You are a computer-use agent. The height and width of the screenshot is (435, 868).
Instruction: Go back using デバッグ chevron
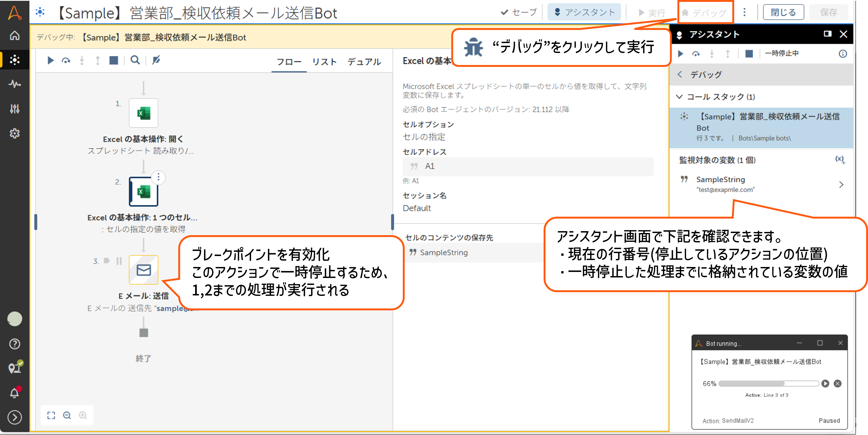[x=680, y=74]
